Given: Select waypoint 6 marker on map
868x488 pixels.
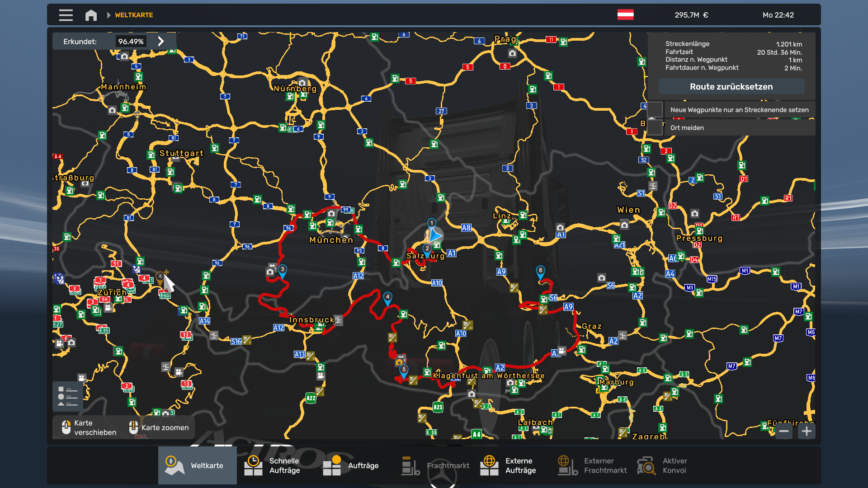Looking at the screenshot, I should coord(540,271).
